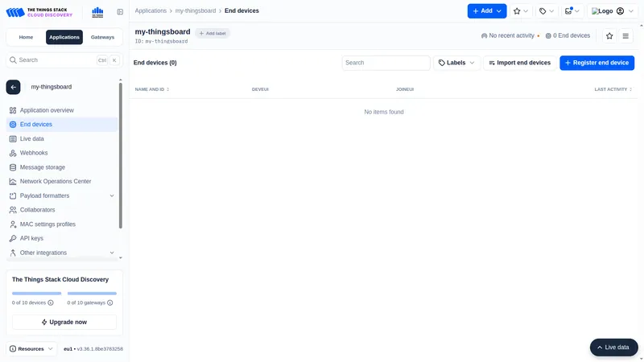The height and width of the screenshot is (362, 644).
Task: Sort by Name and ID column
Action: click(x=152, y=89)
